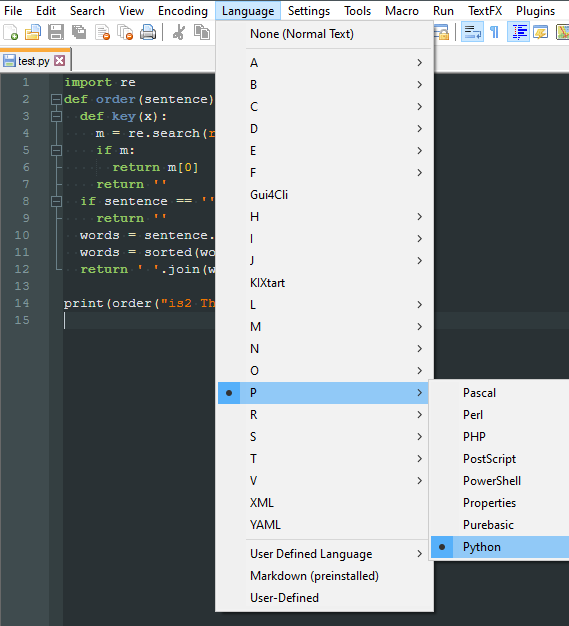
Task: Click the Open file folder icon
Action: pyautogui.click(x=33, y=32)
